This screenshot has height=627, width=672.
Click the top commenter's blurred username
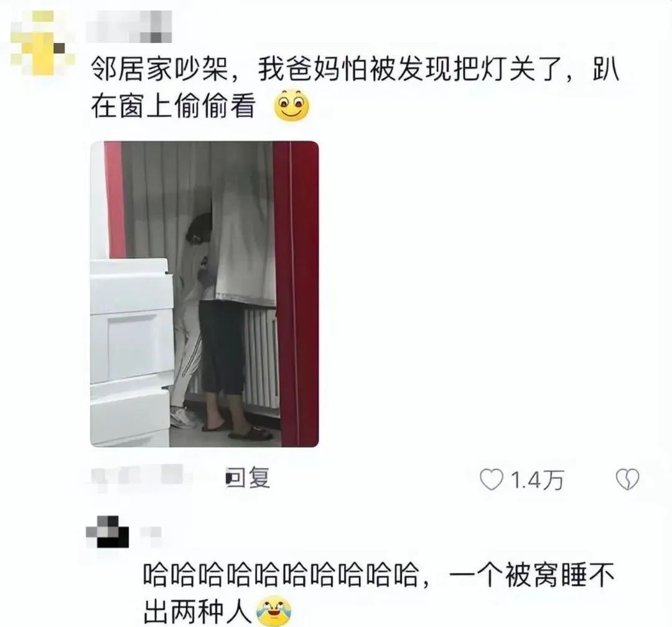click(129, 27)
